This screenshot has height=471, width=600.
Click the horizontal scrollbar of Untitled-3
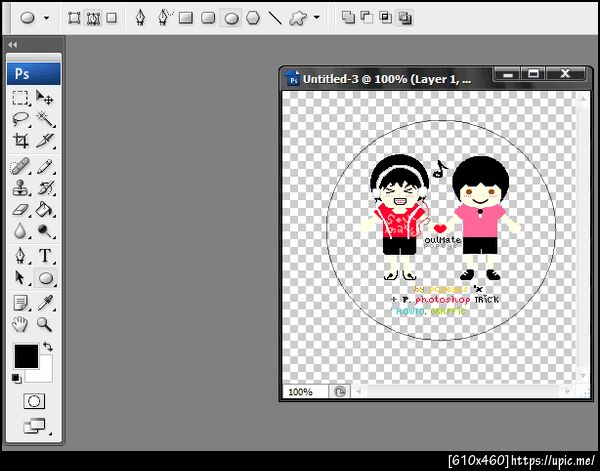pyautogui.click(x=464, y=391)
